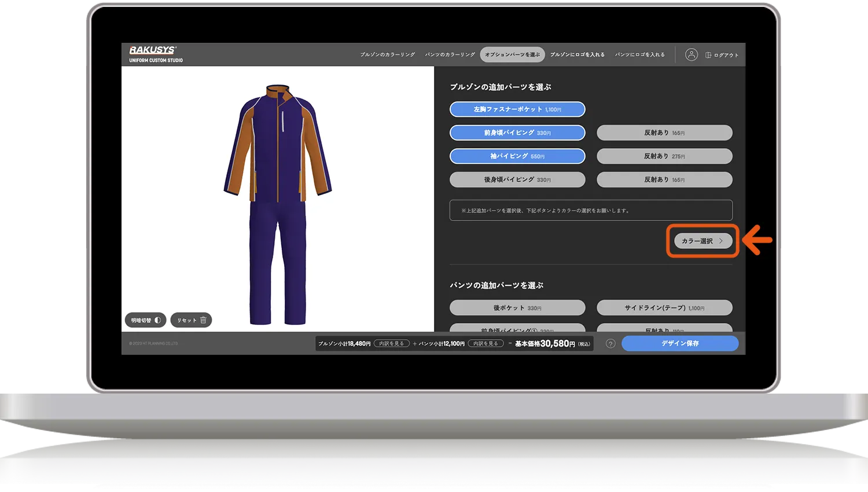Click the user account profile icon
The image size is (868, 492).
point(691,55)
